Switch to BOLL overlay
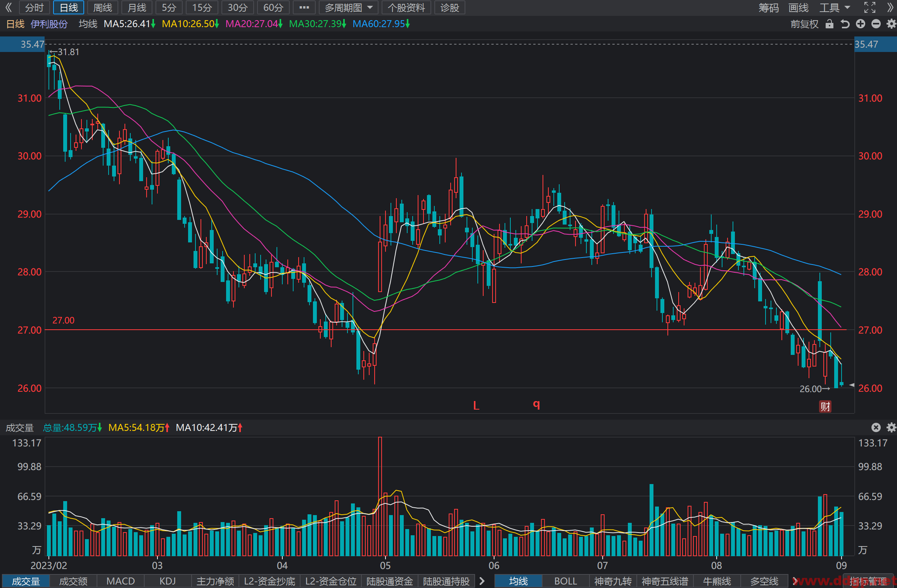Image resolution: width=897 pixels, height=588 pixels. [x=566, y=581]
